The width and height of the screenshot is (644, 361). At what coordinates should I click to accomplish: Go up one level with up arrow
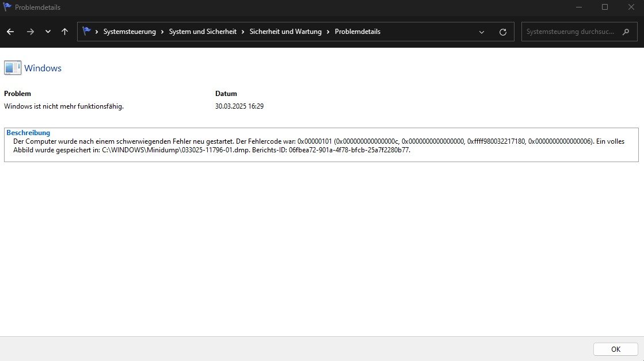64,32
